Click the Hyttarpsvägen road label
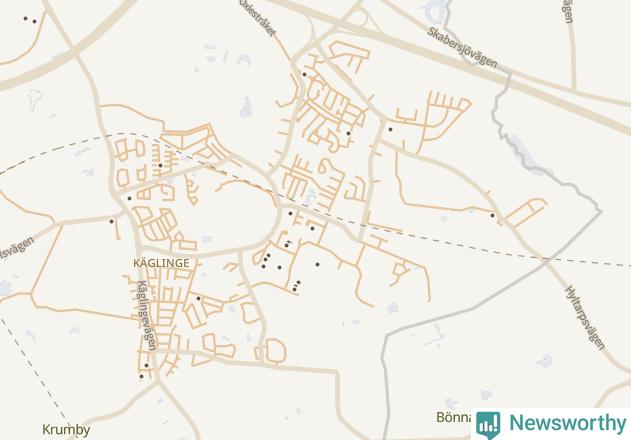The image size is (631, 440). (585, 318)
